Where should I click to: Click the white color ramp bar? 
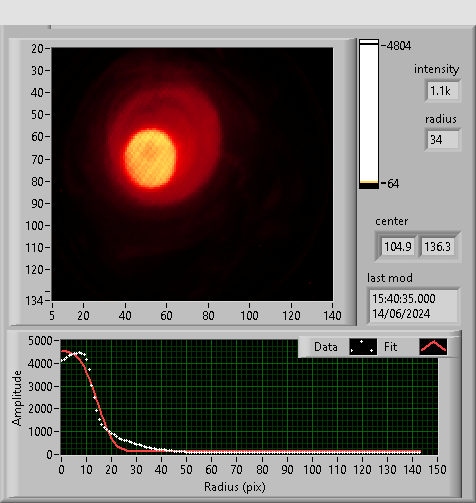pyautogui.click(x=369, y=114)
